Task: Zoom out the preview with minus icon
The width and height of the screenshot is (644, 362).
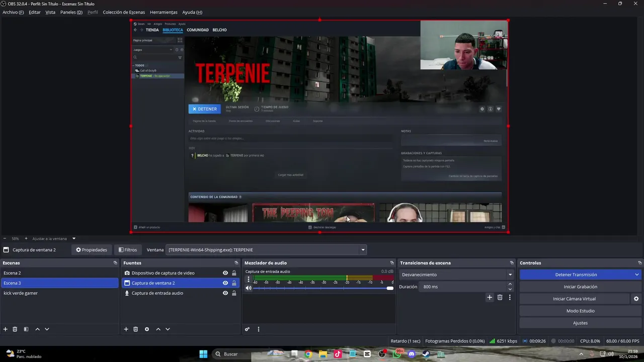Action: 5,238
